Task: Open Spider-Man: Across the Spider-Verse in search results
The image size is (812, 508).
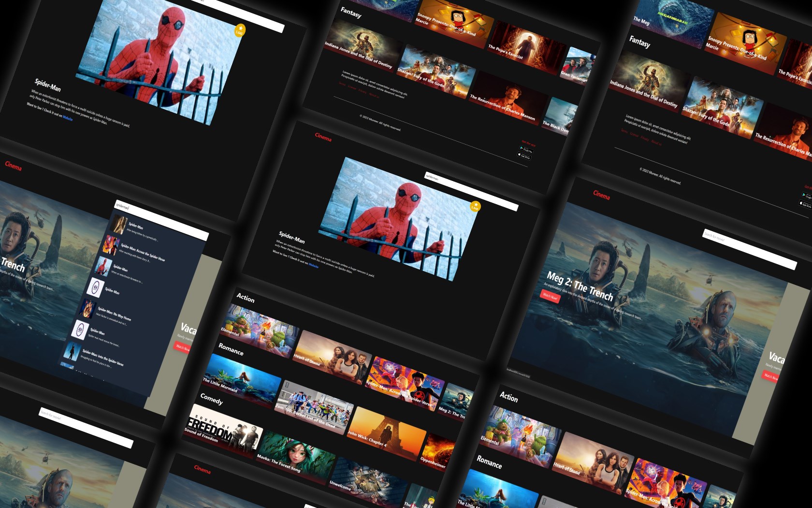Action: click(137, 251)
